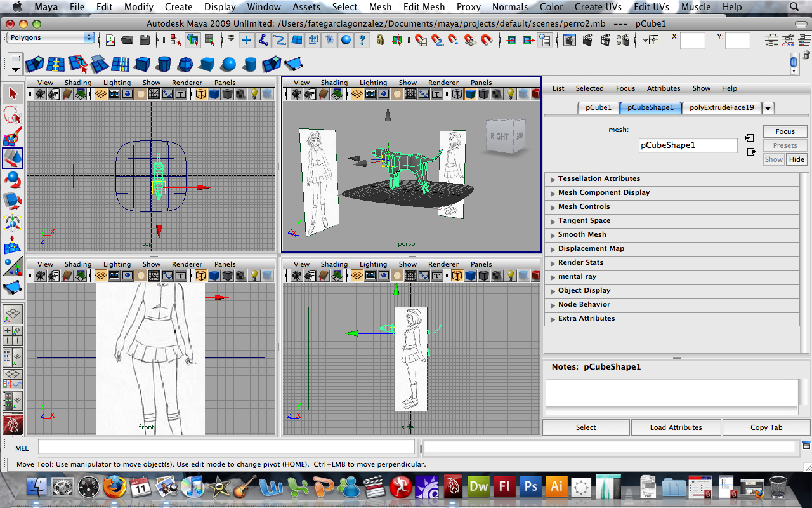Screen dimensions: 812x508
Task: Switch to the polyExtrudeFace19 tab
Action: (x=721, y=107)
